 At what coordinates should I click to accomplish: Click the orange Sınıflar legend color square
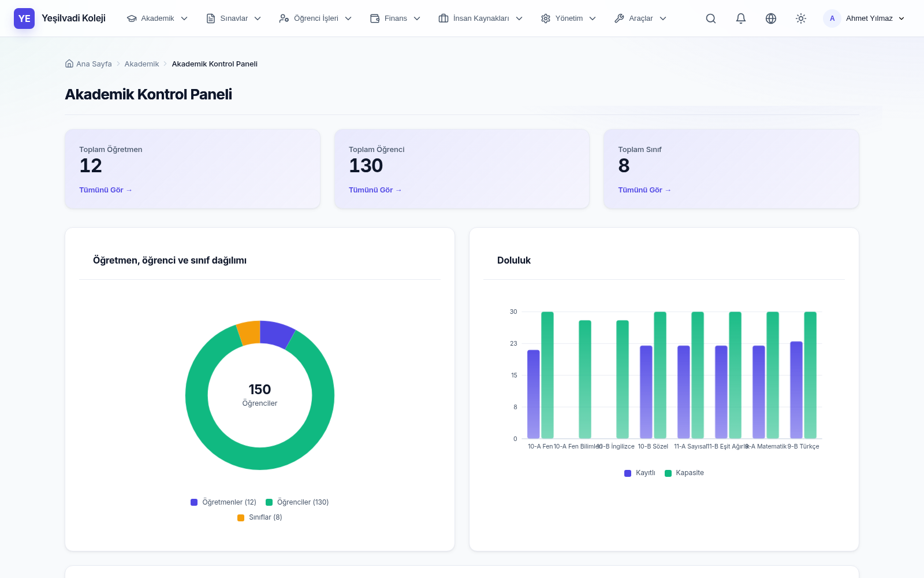241,518
